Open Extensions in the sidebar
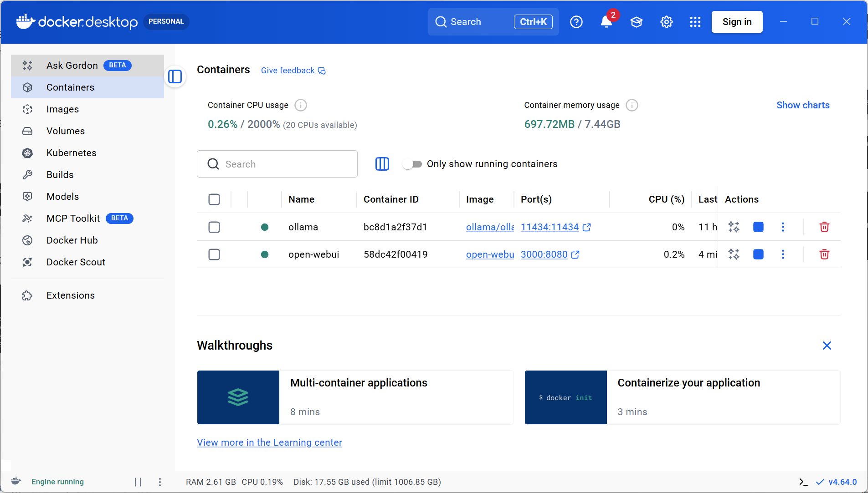 [x=87, y=295]
